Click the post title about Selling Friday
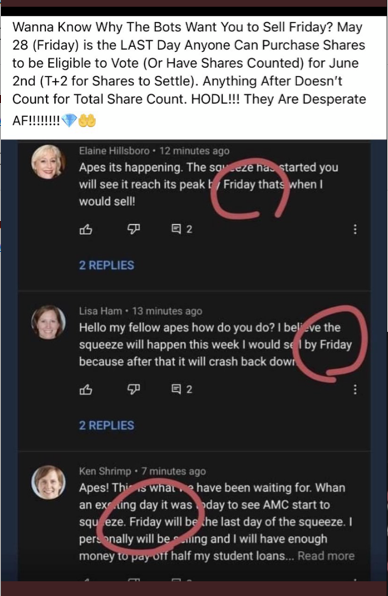The image size is (388, 596). tap(189, 74)
